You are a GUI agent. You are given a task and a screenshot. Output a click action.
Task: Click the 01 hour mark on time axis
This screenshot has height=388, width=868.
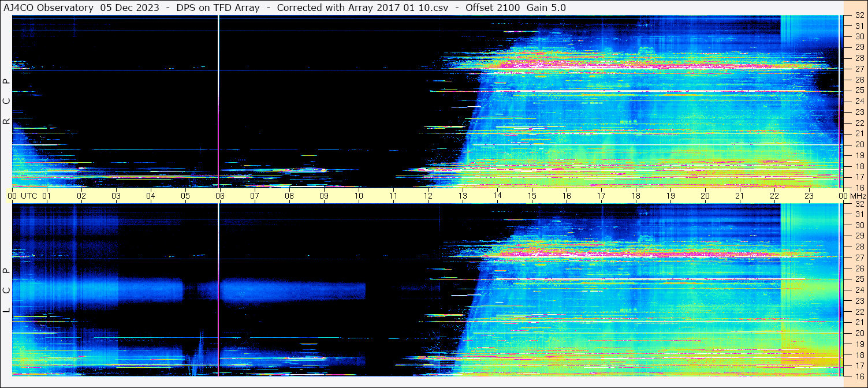pyautogui.click(x=47, y=196)
